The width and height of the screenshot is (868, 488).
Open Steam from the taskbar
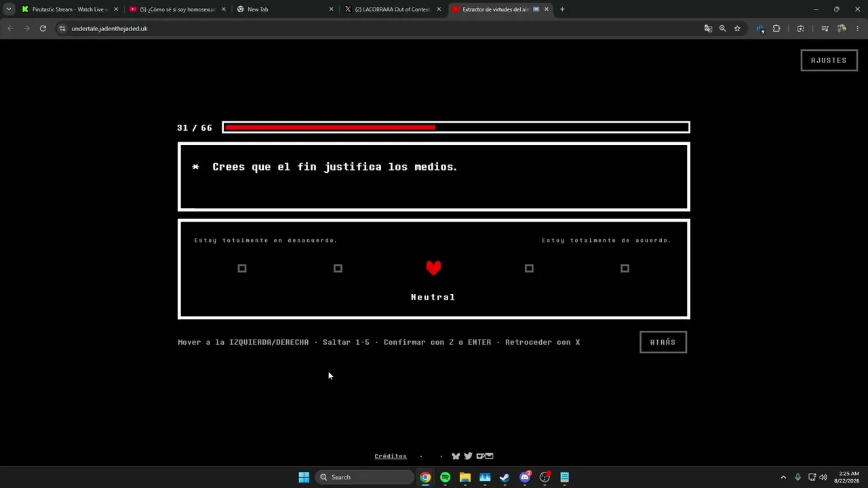(x=505, y=477)
